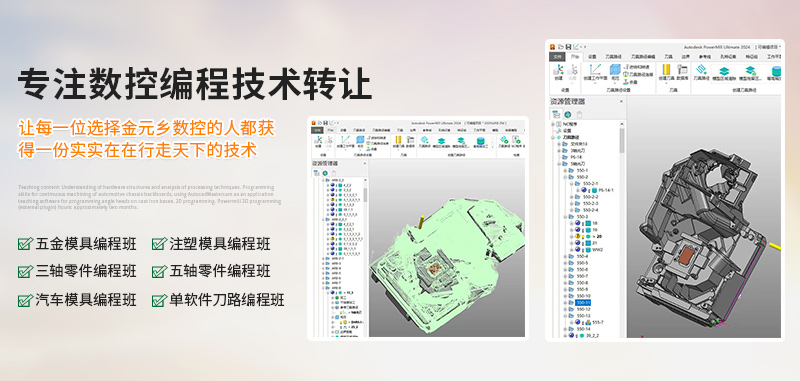Click the save disk icon in right window's title bar

568,47
